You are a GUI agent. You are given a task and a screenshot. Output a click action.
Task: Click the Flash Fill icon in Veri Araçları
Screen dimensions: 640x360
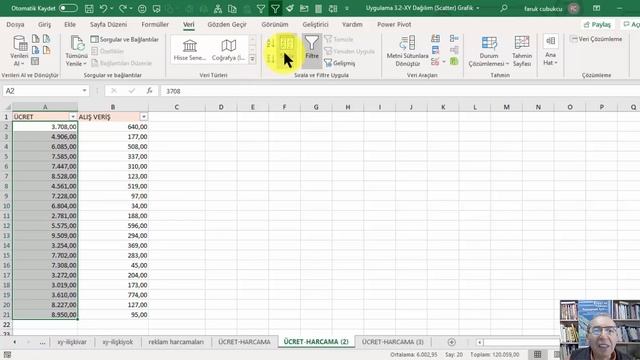(436, 39)
